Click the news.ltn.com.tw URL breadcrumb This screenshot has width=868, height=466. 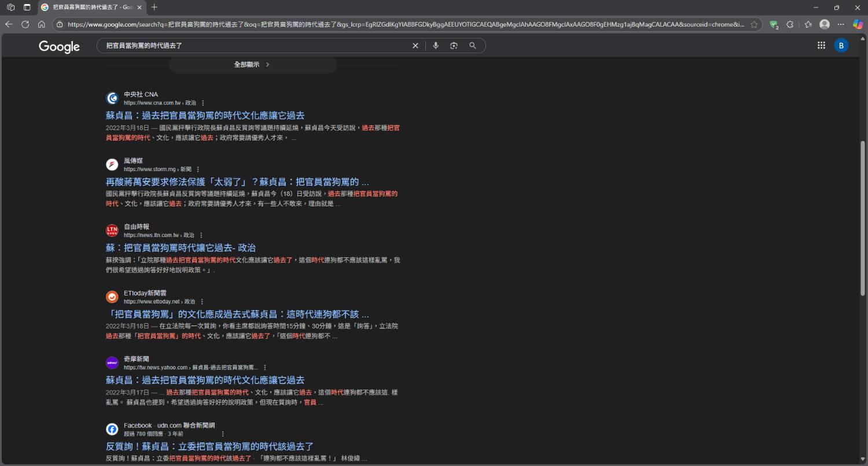tap(159, 235)
